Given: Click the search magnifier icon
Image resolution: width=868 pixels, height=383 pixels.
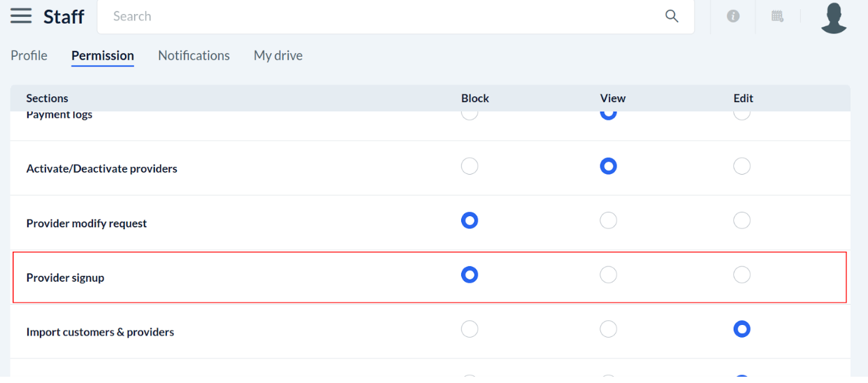Looking at the screenshot, I should (672, 16).
